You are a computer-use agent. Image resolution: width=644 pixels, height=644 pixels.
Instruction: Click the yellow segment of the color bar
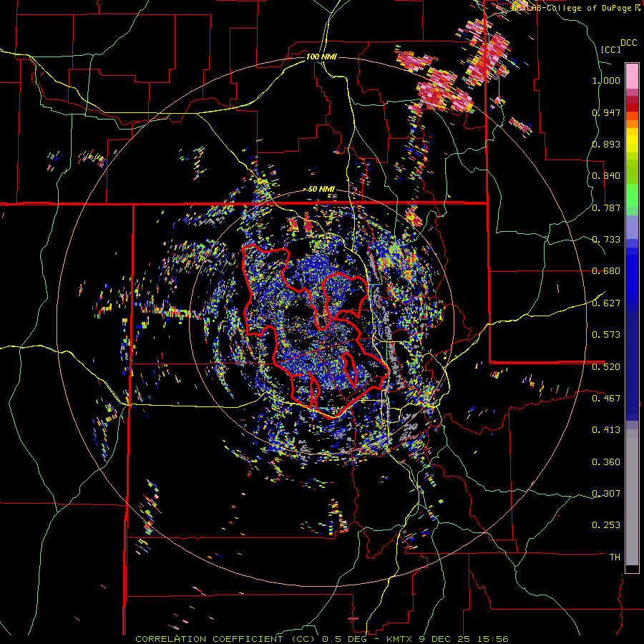632,140
